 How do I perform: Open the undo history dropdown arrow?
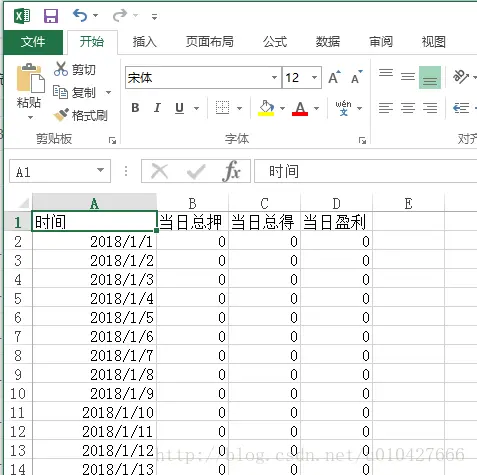(x=96, y=16)
